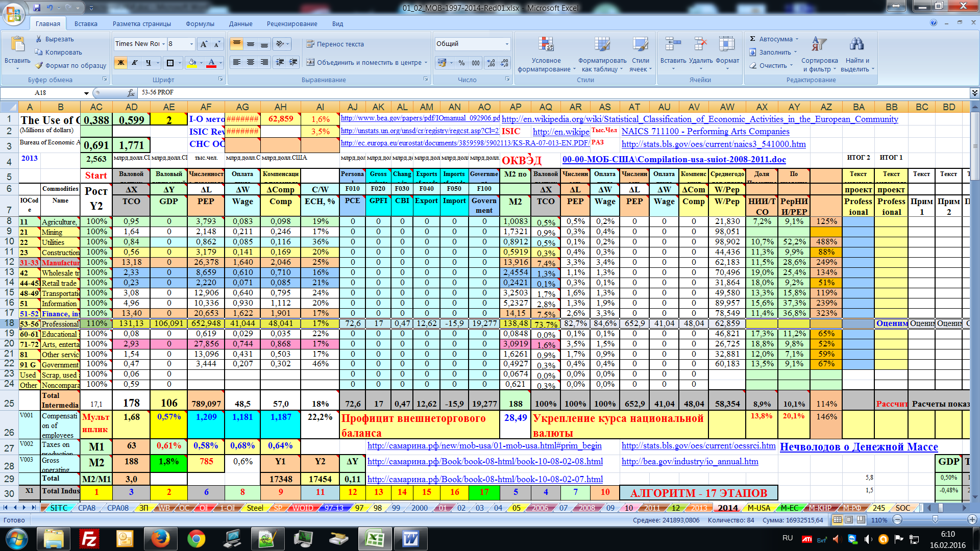Screen dimensions: 980x551
Task: Click the Нечволодов о Денежной Массе link
Action: 859,447
